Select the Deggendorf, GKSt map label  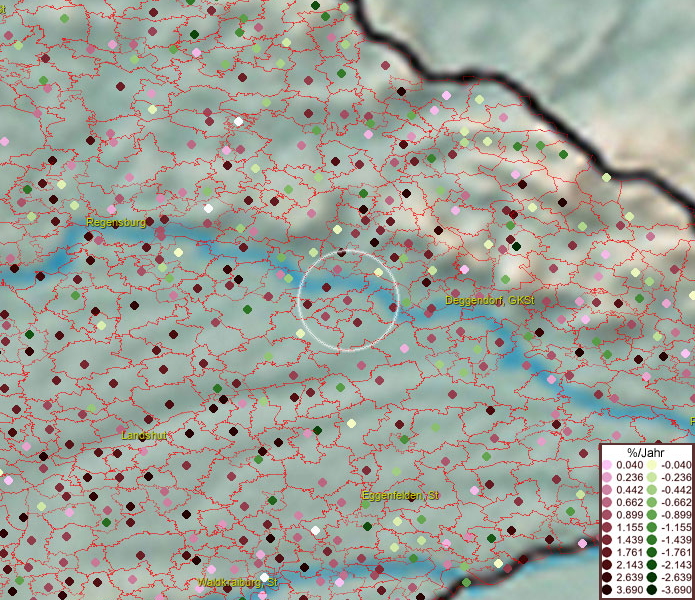click(x=490, y=300)
